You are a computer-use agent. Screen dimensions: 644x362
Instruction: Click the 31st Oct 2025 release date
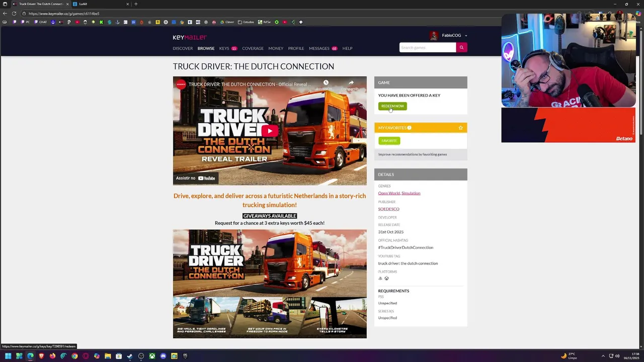coord(391,232)
